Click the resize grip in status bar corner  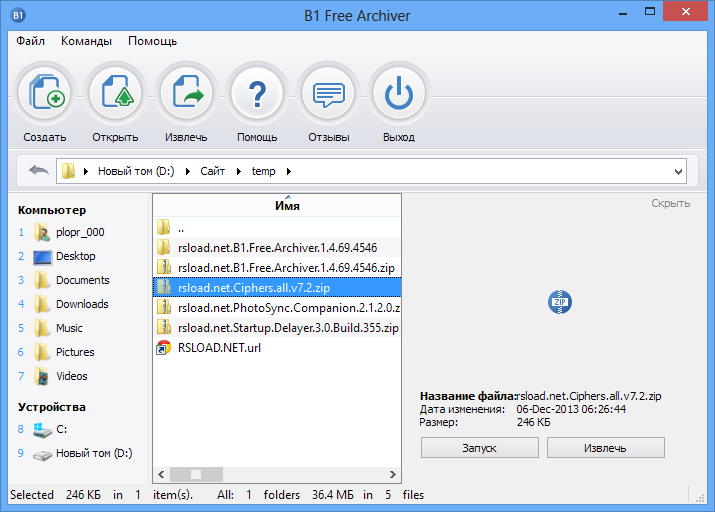(x=700, y=498)
